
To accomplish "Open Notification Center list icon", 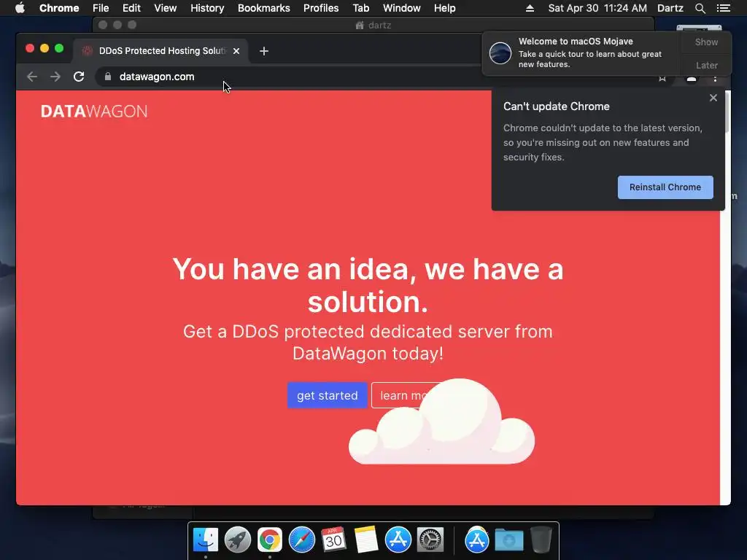I will 723,8.
